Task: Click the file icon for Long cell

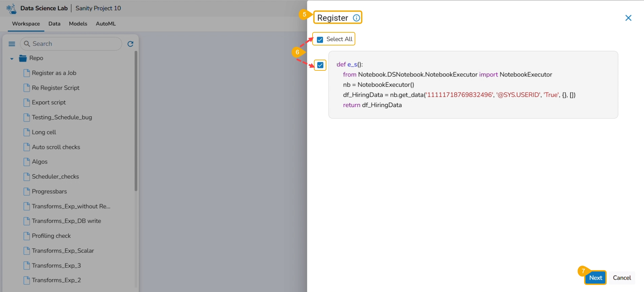Action: click(27, 132)
